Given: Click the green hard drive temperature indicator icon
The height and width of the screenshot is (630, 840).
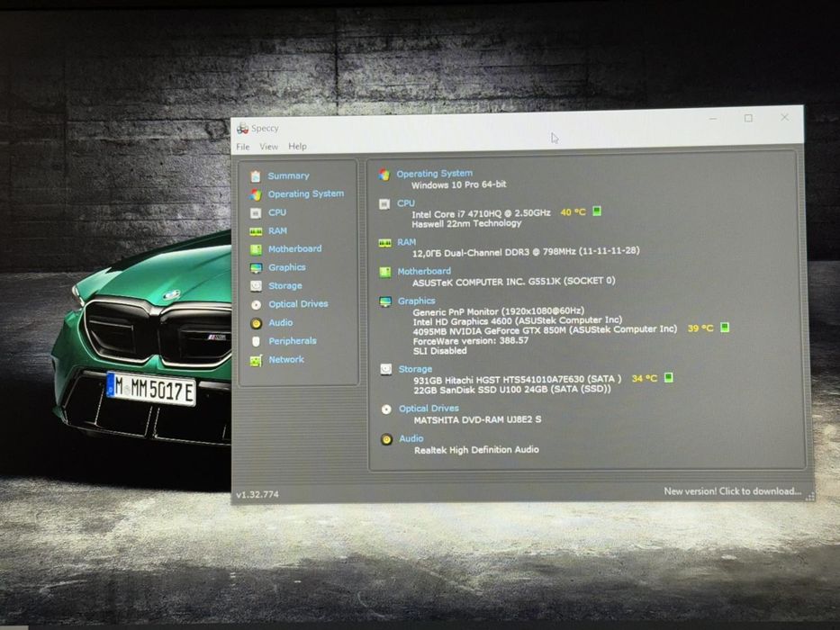Looking at the screenshot, I should (x=669, y=377).
